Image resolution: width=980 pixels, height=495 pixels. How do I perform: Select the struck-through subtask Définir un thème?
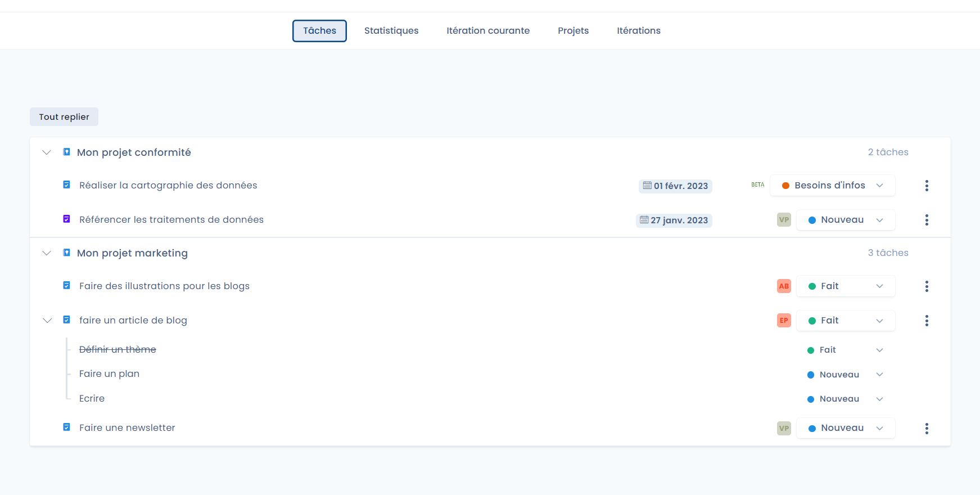118,349
